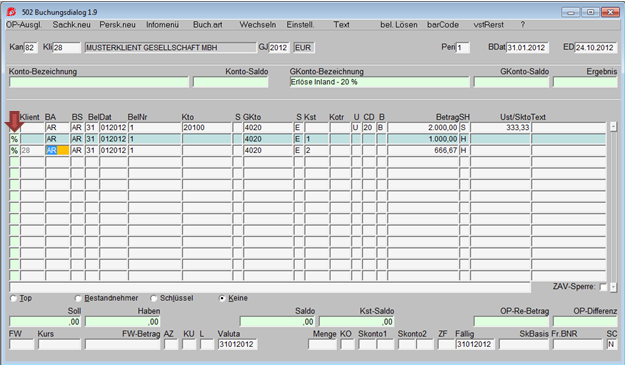Image resolution: width=625 pixels, height=365 pixels.
Task: Open the Persk.neu menu
Action: (118, 25)
